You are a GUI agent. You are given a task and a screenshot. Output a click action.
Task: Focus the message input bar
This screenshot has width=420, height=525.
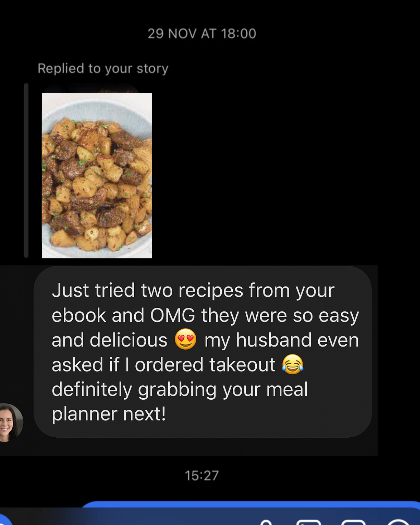pos(210,517)
